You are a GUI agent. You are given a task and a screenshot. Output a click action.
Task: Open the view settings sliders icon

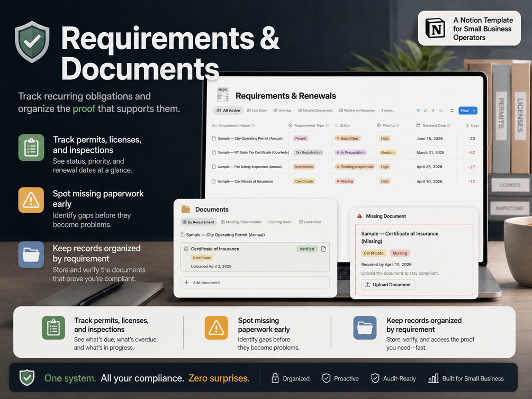point(452,111)
